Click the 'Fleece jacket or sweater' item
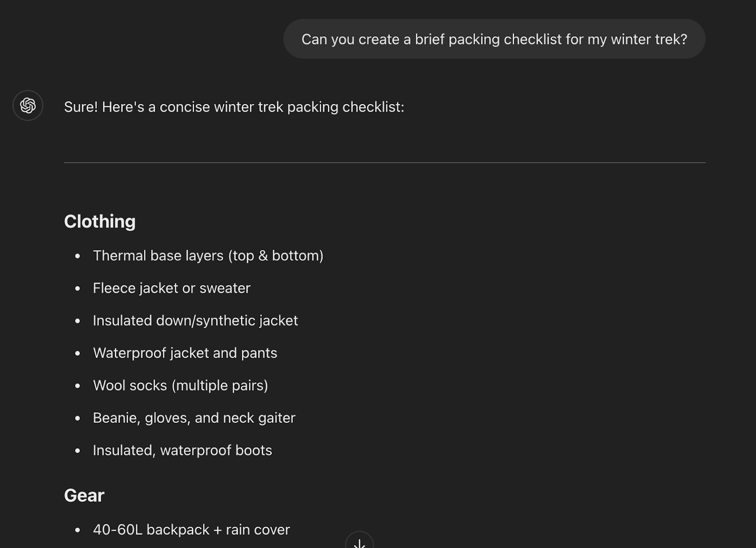Image resolution: width=756 pixels, height=548 pixels. coord(172,288)
